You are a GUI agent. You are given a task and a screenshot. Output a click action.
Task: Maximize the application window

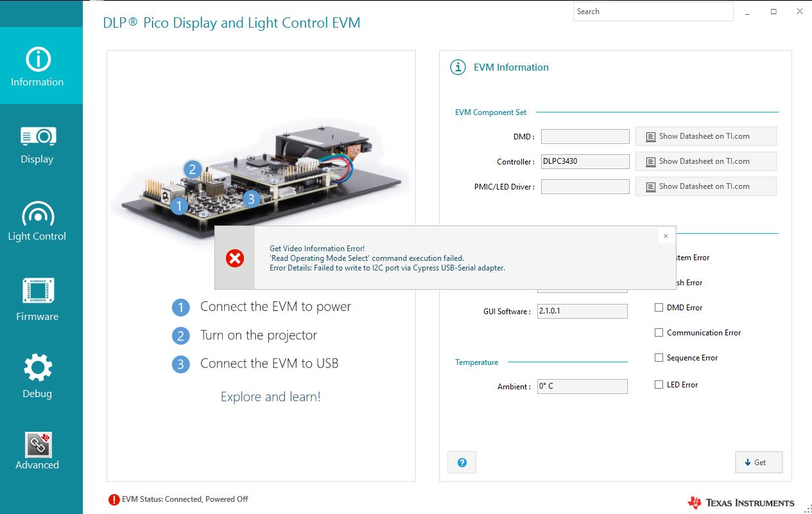point(773,12)
